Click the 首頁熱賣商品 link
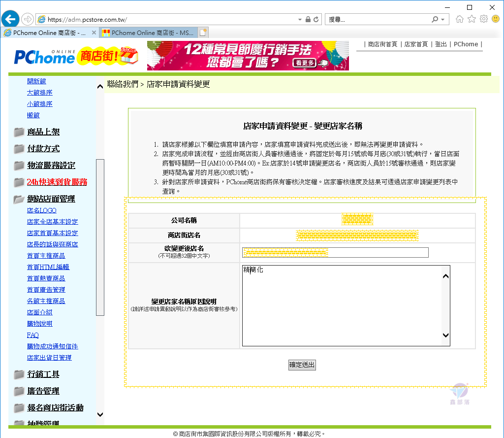504x438 pixels. click(x=46, y=278)
